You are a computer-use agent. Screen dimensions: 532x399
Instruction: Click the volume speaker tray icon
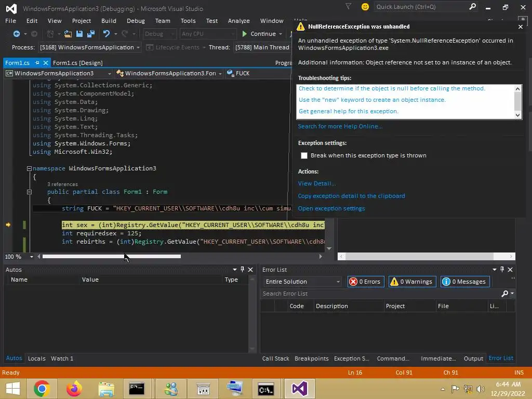click(480, 389)
